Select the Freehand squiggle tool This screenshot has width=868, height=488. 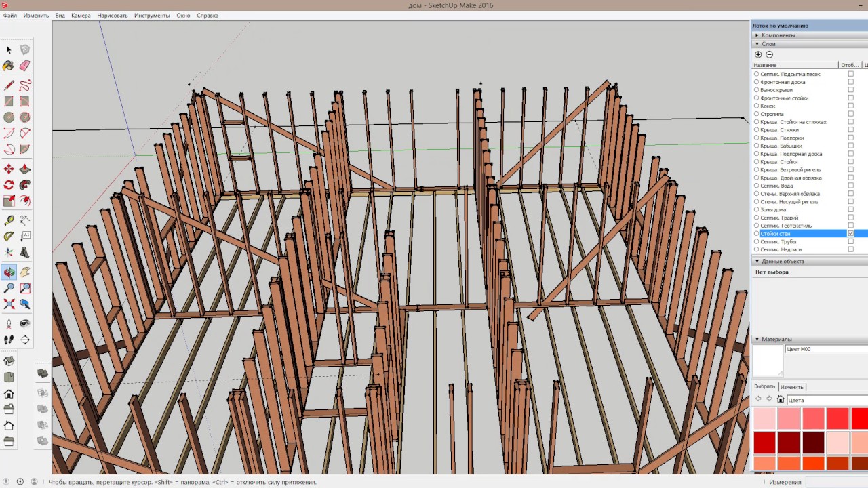(x=25, y=85)
